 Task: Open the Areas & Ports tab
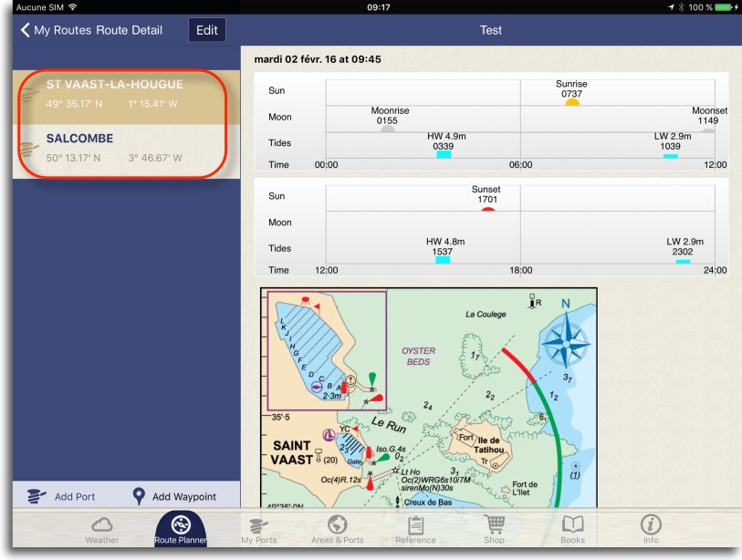click(338, 530)
